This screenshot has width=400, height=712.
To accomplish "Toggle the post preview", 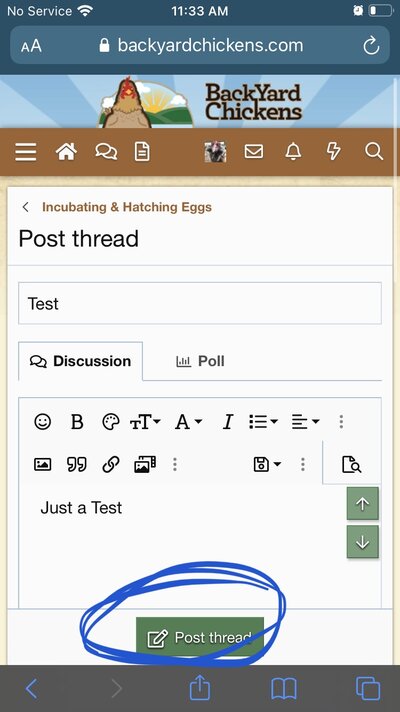I will pos(351,465).
